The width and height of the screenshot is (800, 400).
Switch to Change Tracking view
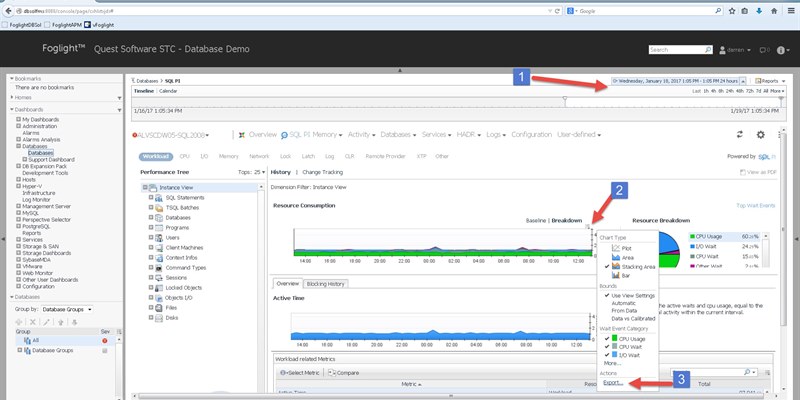[322, 172]
